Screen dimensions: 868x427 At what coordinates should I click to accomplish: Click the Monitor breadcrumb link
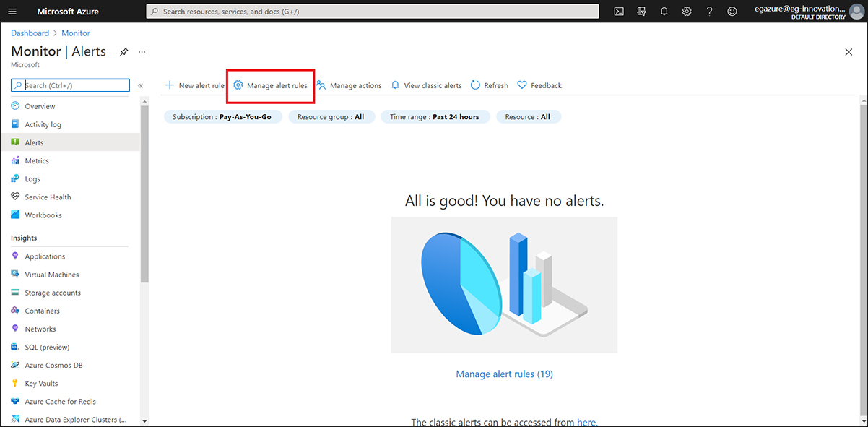(76, 33)
